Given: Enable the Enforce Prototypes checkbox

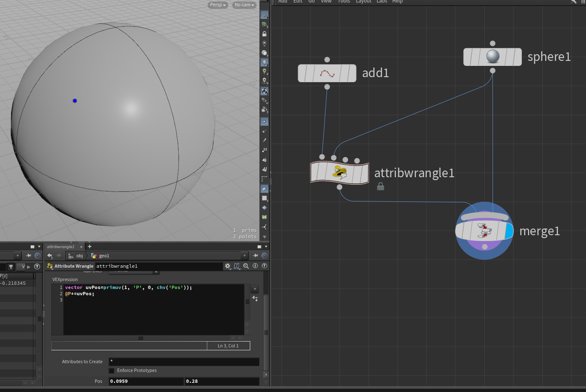Looking at the screenshot, I should (x=112, y=371).
